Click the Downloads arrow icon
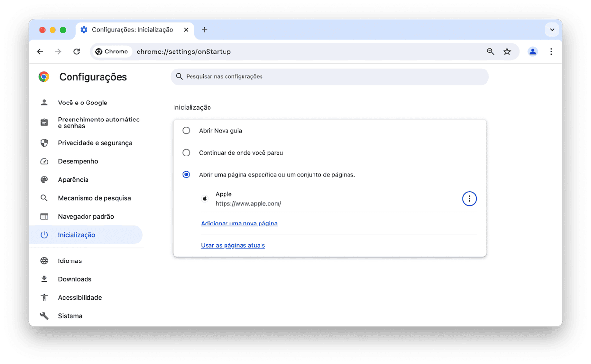This screenshot has height=364, width=591. tap(44, 279)
